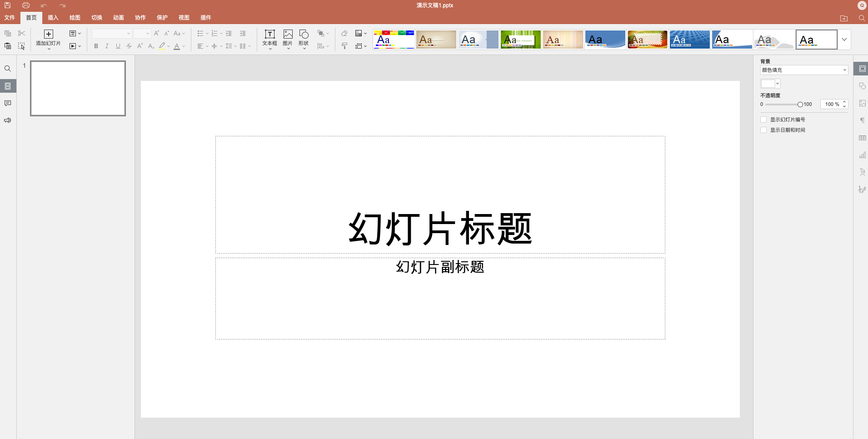Enable the 显示幻灯片编号 checkbox
Viewport: 868px width, 439px height.
pos(763,120)
